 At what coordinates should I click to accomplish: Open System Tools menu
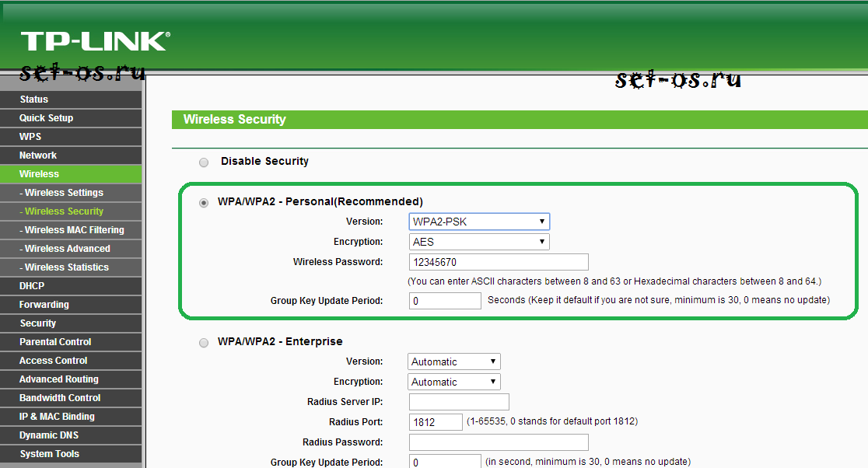point(71,454)
